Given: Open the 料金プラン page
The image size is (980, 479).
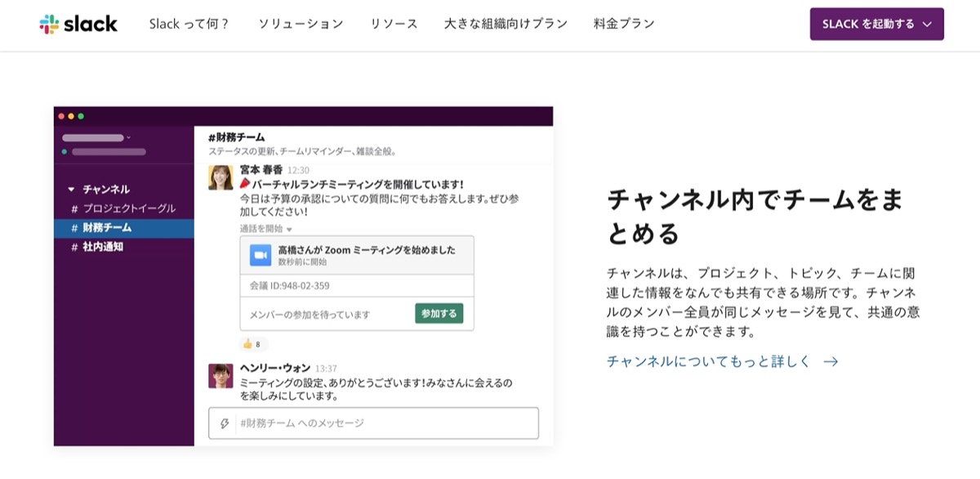Looking at the screenshot, I should (624, 24).
